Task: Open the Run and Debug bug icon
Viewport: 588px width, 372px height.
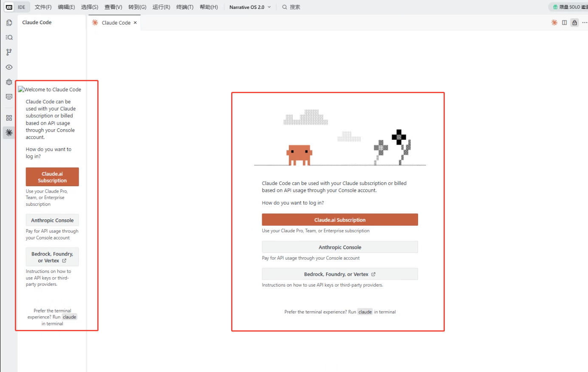Action: [x=9, y=82]
